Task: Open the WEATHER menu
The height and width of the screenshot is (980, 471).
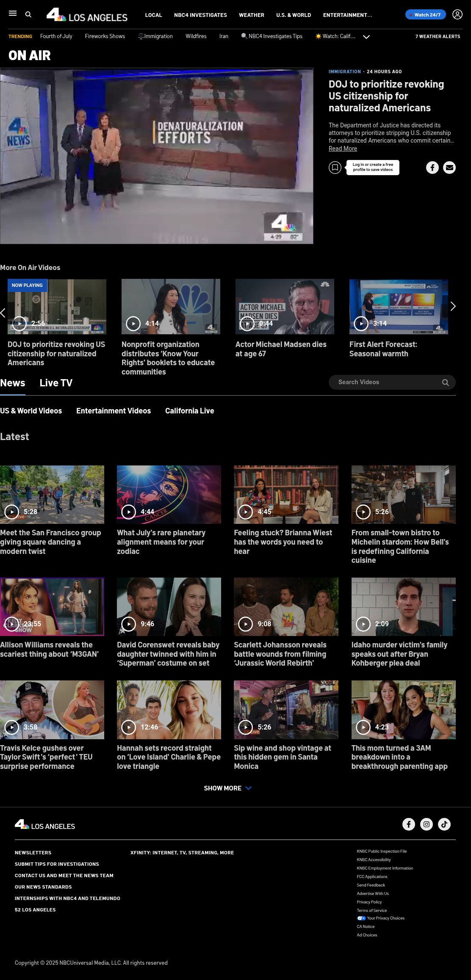Action: 252,15
